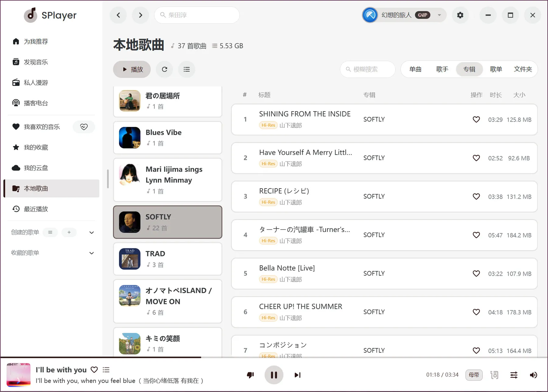Skip to the next track
The image size is (548, 392).
click(297, 375)
